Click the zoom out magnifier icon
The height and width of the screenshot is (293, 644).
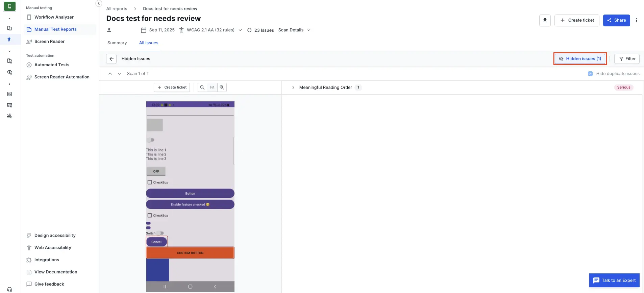[x=202, y=88]
